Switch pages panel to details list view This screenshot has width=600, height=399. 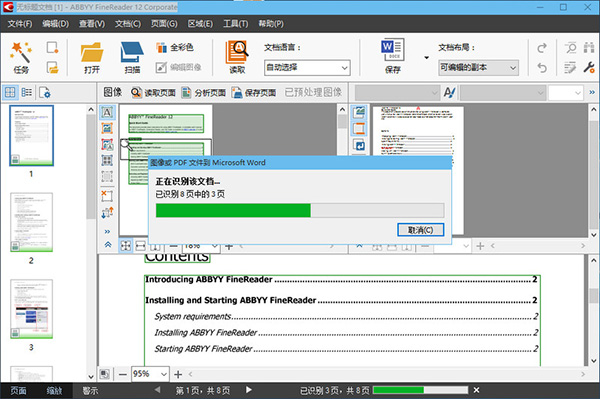click(x=27, y=92)
